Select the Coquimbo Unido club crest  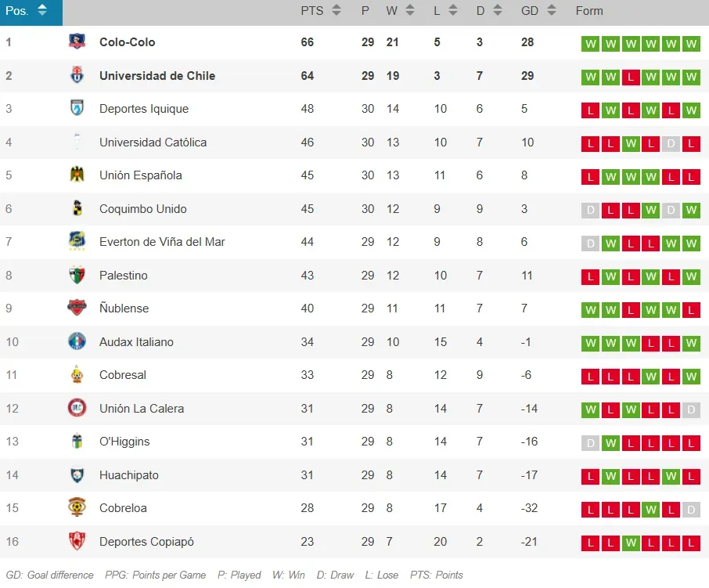76,209
